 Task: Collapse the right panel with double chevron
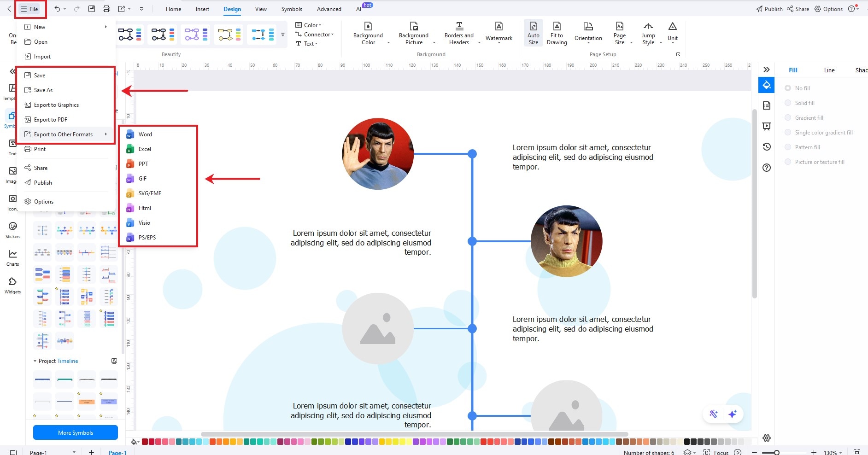coord(766,70)
